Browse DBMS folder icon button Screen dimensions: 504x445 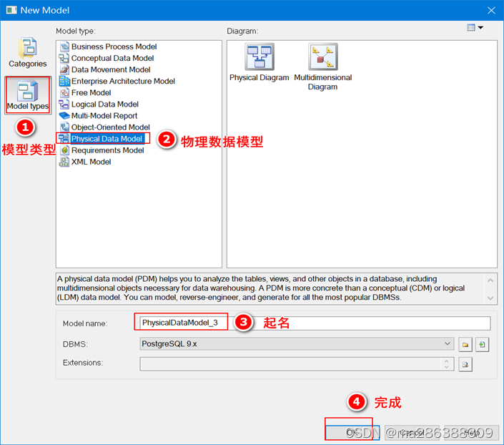click(465, 345)
